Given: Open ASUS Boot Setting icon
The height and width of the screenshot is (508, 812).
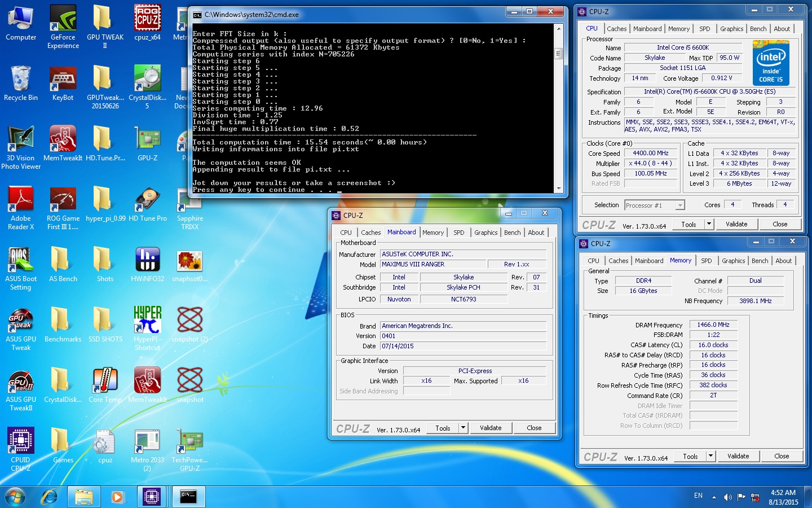Looking at the screenshot, I should tap(21, 268).
